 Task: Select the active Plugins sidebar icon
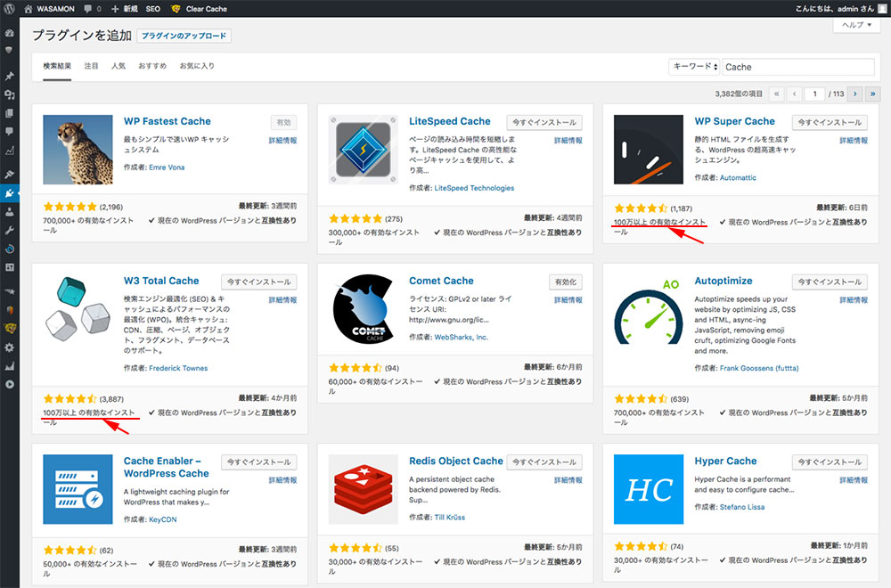9,193
